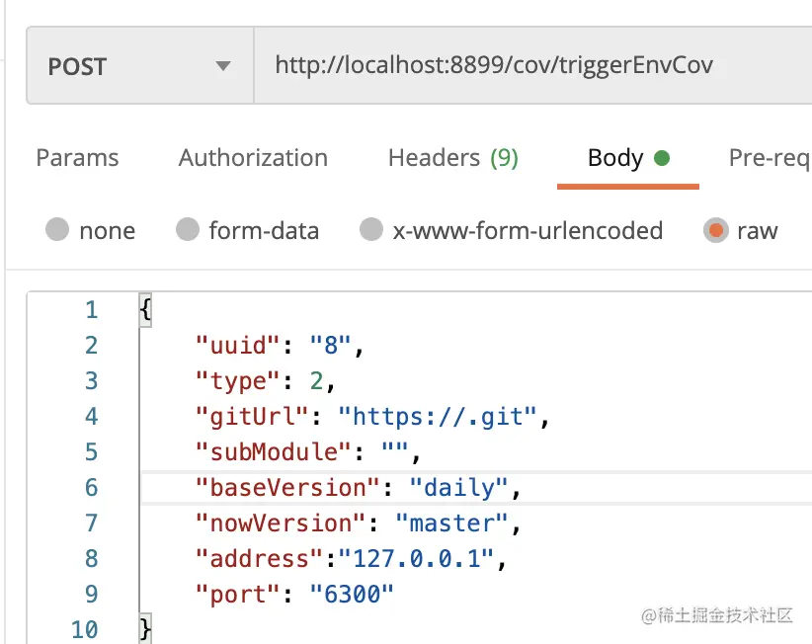Click the gitUrl value "https://.git"

pyautogui.click(x=443, y=417)
